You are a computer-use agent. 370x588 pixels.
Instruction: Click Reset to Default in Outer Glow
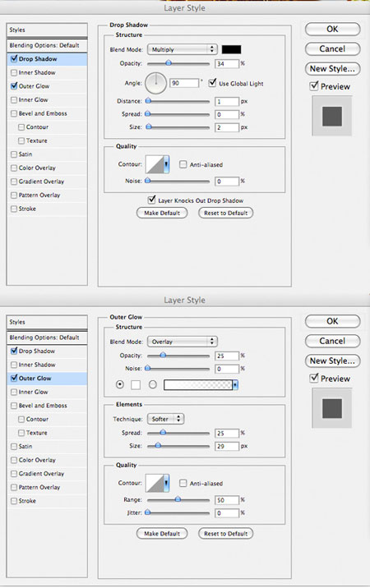click(x=226, y=534)
